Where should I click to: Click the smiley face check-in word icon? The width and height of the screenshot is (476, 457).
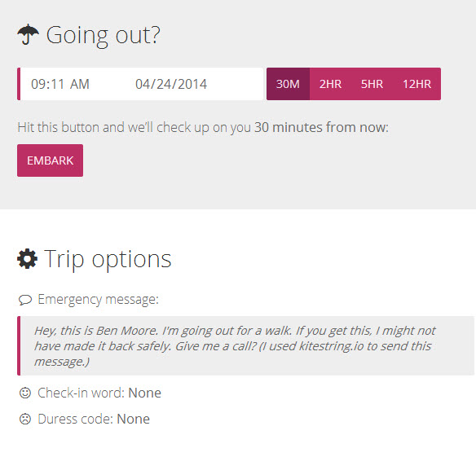coord(25,393)
